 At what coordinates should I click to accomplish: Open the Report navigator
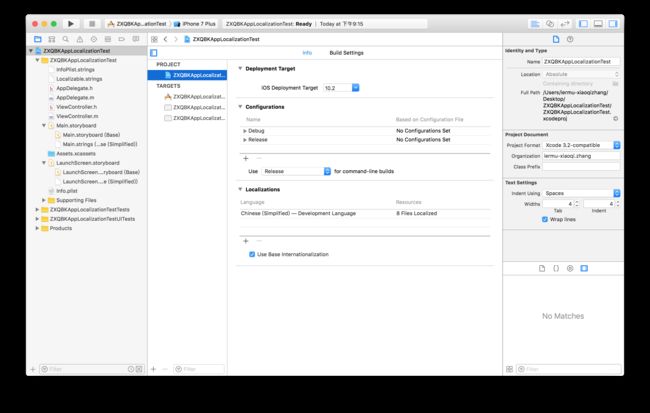[136, 39]
